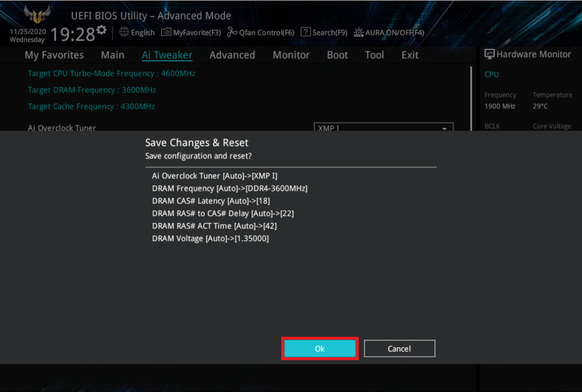Select the DRAM RAS# ACT Time entry
Image resolution: width=582 pixels, height=392 pixels.
coord(214,226)
